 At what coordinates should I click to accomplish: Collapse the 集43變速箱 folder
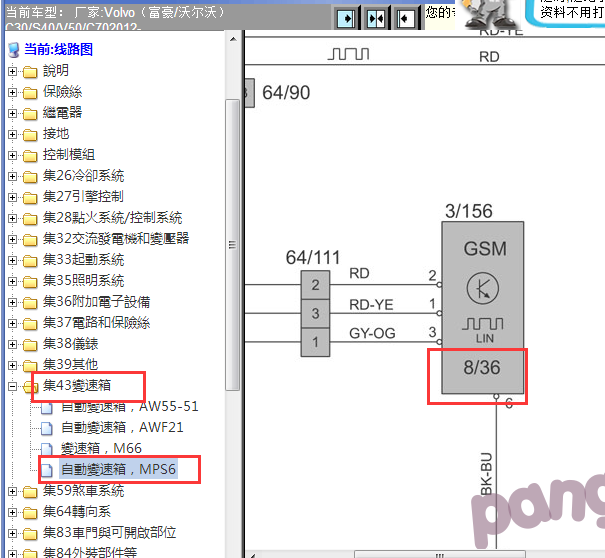pyautogui.click(x=12, y=386)
